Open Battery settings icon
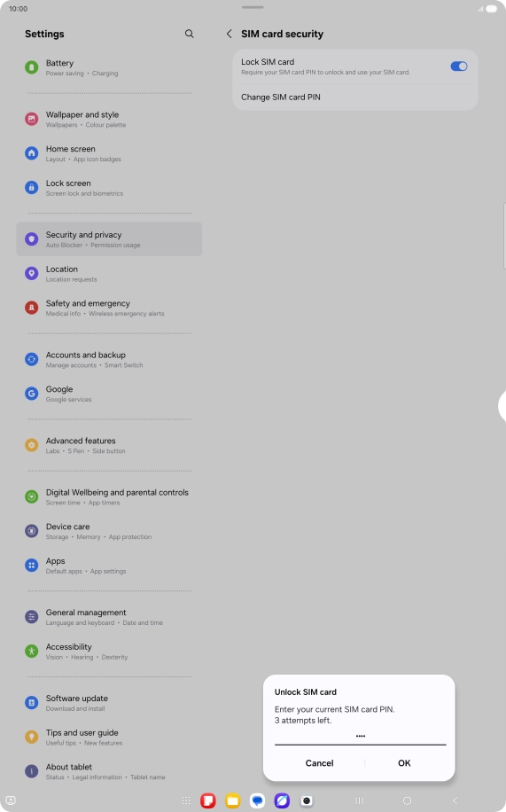Viewport: 506px width, 812px height. tap(32, 67)
